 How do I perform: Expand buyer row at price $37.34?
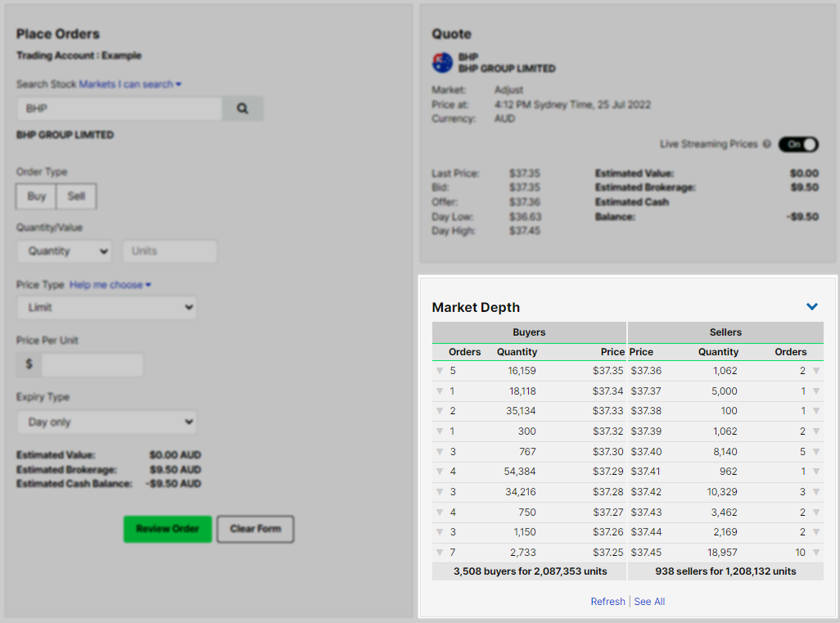pyautogui.click(x=440, y=391)
